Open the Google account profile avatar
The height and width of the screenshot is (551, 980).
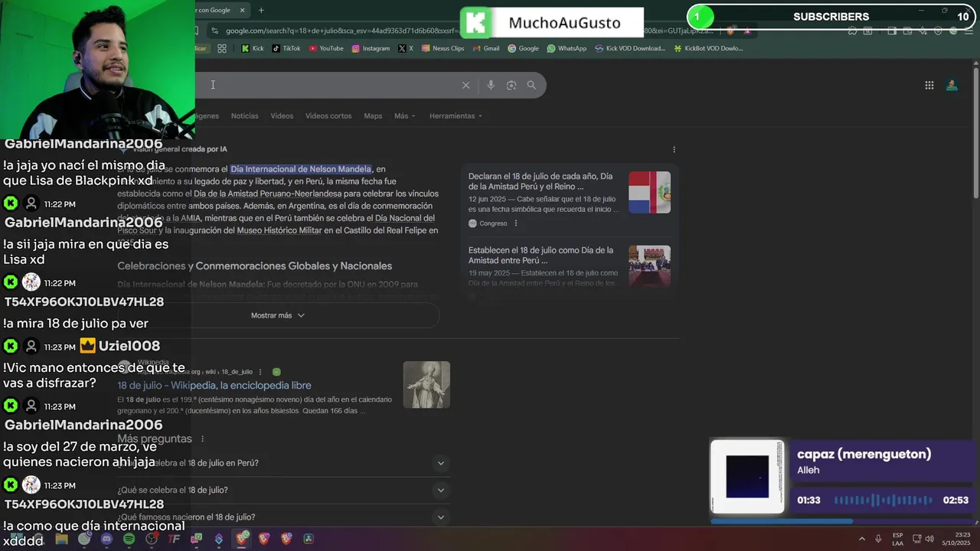(x=952, y=86)
